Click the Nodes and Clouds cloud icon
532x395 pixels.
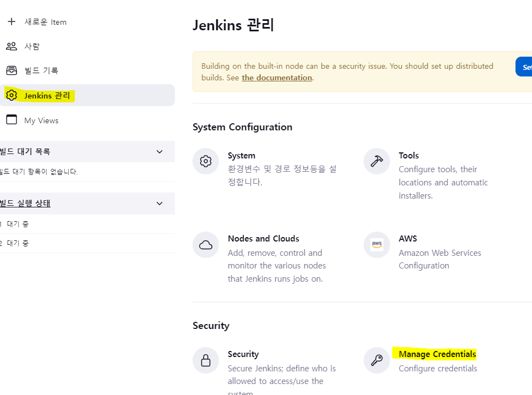click(x=206, y=245)
